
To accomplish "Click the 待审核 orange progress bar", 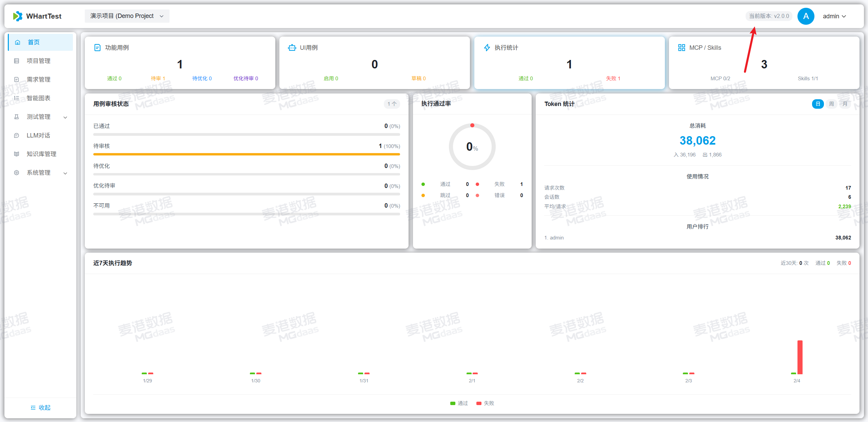I will pyautogui.click(x=246, y=154).
